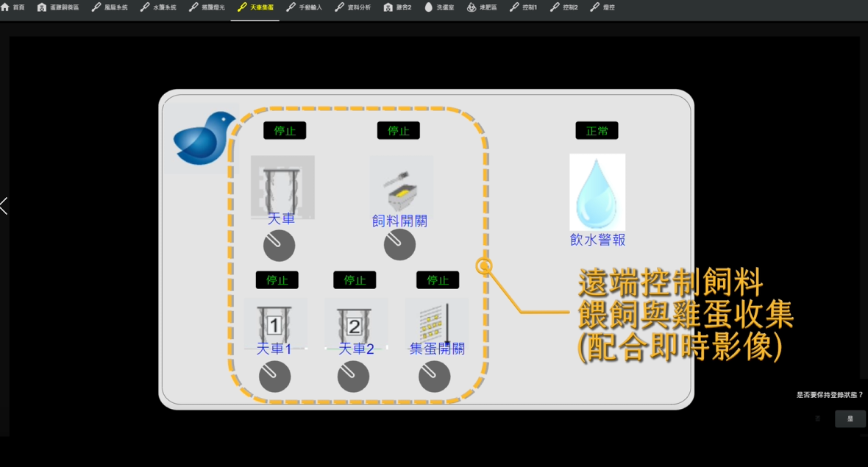868x467 pixels.
Task: Toggle the 飼料開關 rotary knob
Action: click(399, 245)
